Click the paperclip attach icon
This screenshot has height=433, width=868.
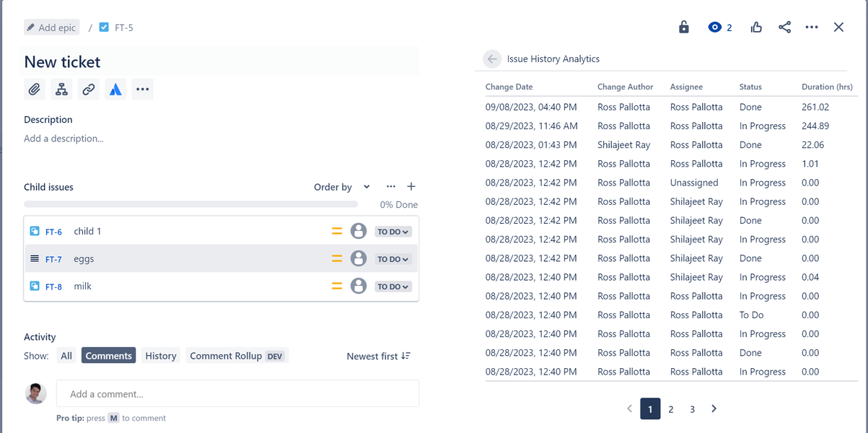[x=35, y=89]
